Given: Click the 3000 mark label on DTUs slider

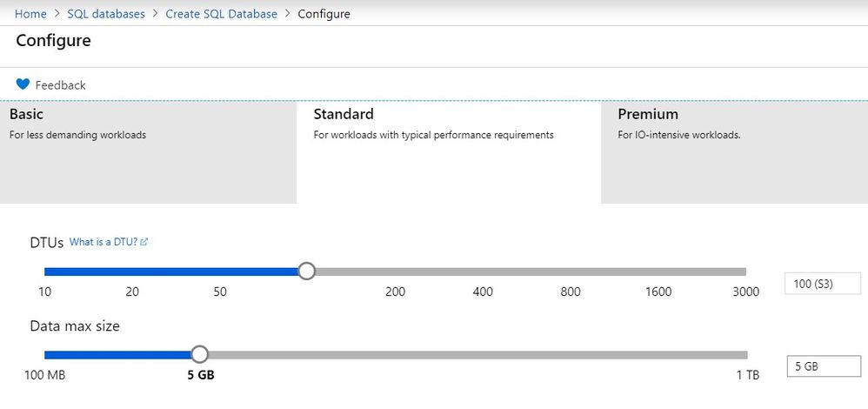Looking at the screenshot, I should click(x=745, y=292).
